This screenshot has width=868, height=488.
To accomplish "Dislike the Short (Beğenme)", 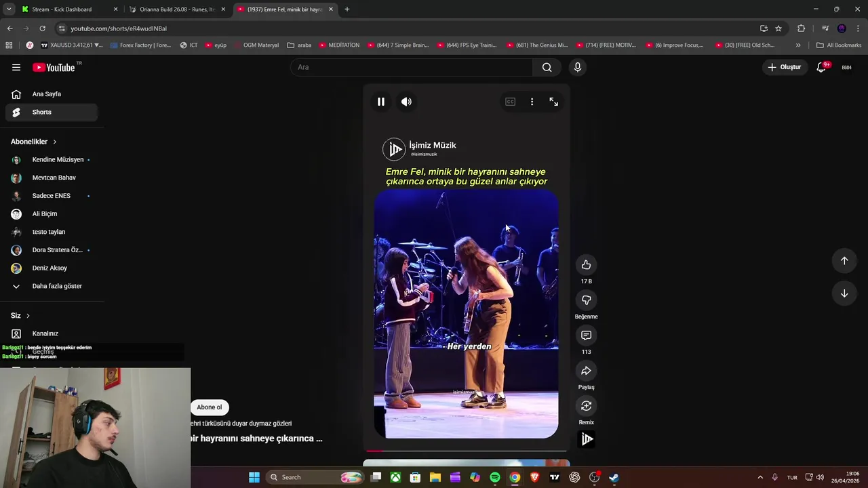I will pyautogui.click(x=586, y=300).
